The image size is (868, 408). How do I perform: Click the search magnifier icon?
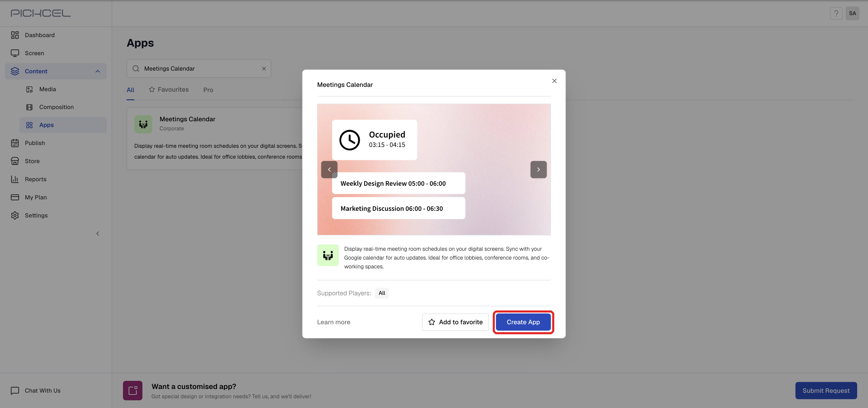(x=136, y=68)
